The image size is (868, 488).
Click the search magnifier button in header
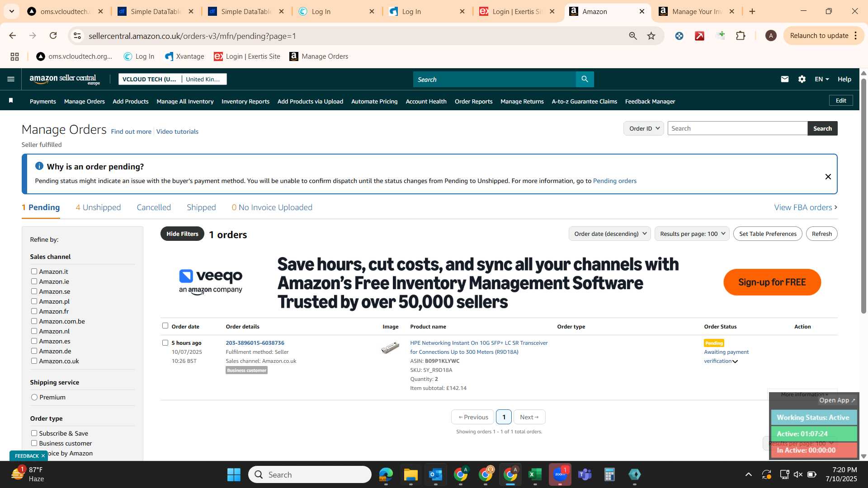585,79
